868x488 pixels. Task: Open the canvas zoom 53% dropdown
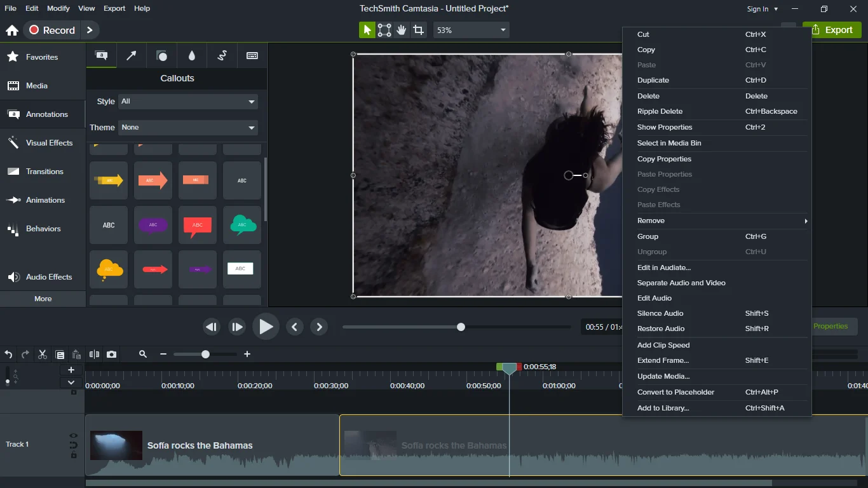click(x=471, y=30)
